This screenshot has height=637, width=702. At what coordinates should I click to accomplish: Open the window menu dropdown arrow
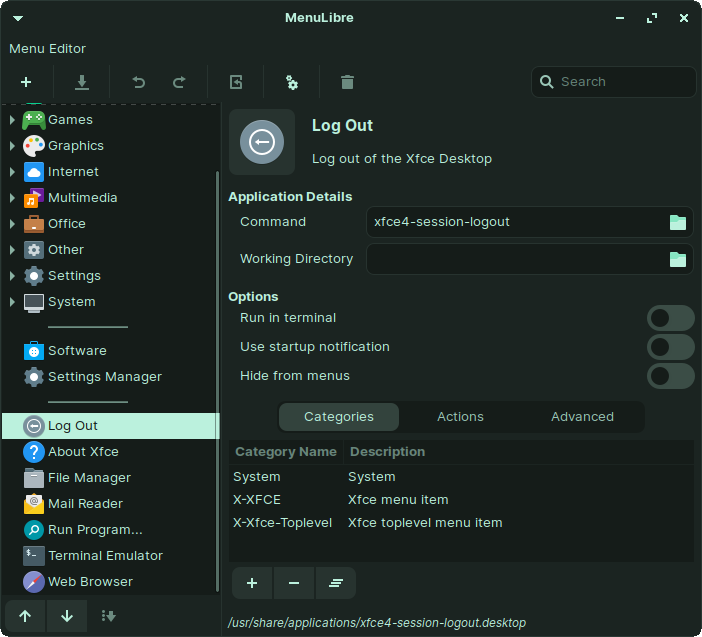(x=18, y=18)
